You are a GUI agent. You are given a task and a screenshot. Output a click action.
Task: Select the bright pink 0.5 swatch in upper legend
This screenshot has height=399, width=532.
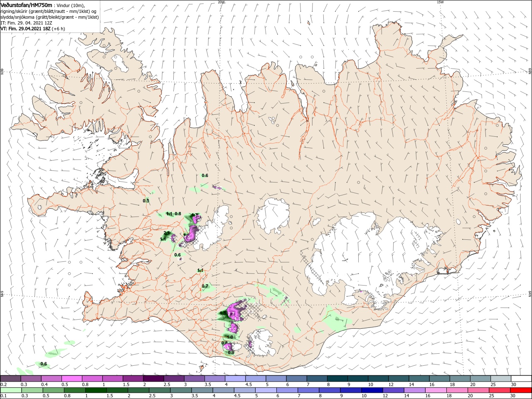(71, 379)
